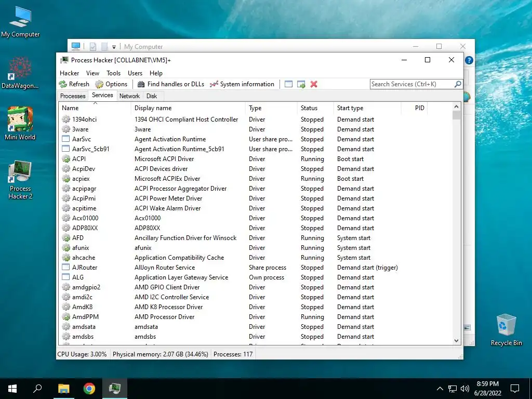Screen dimensions: 532x399
Task: Show hidden icons in the system tray
Action: click(x=440, y=389)
